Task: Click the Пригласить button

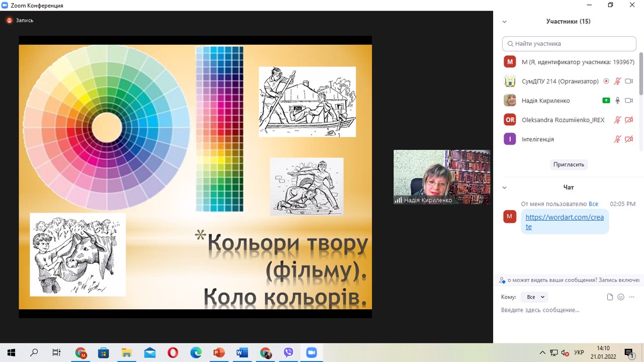Action: [569, 164]
